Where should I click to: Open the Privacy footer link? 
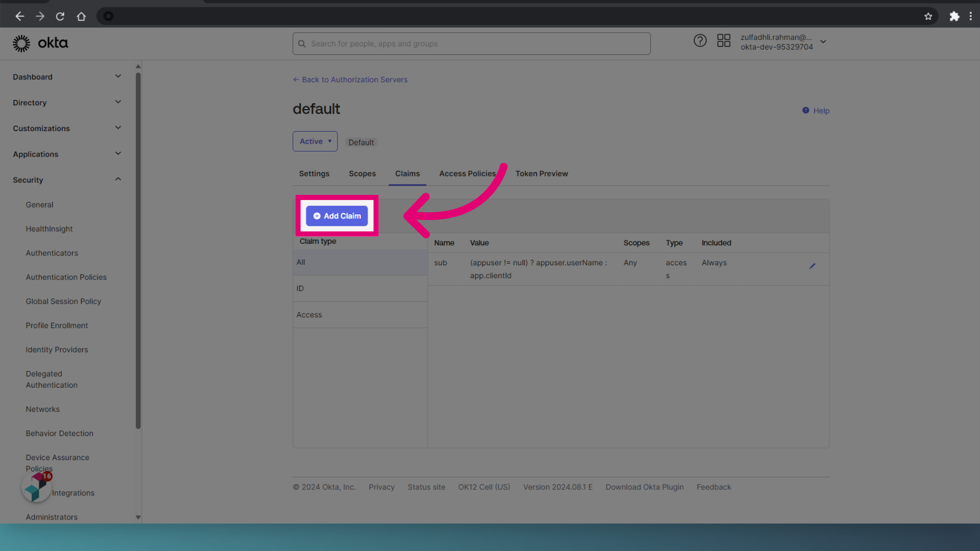tap(381, 487)
